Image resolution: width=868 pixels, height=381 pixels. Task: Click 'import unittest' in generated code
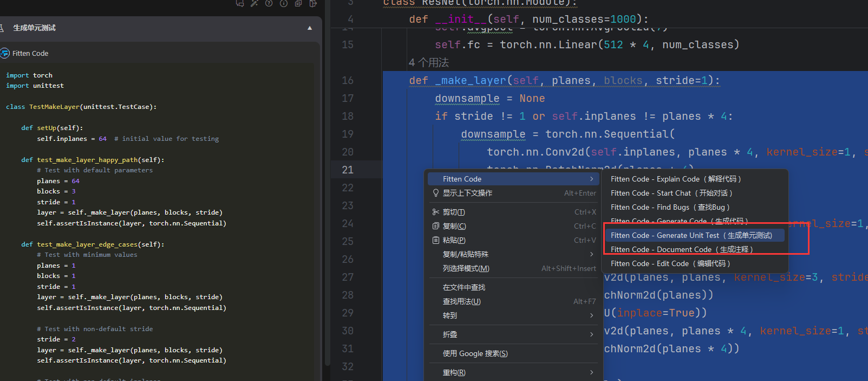pos(35,86)
